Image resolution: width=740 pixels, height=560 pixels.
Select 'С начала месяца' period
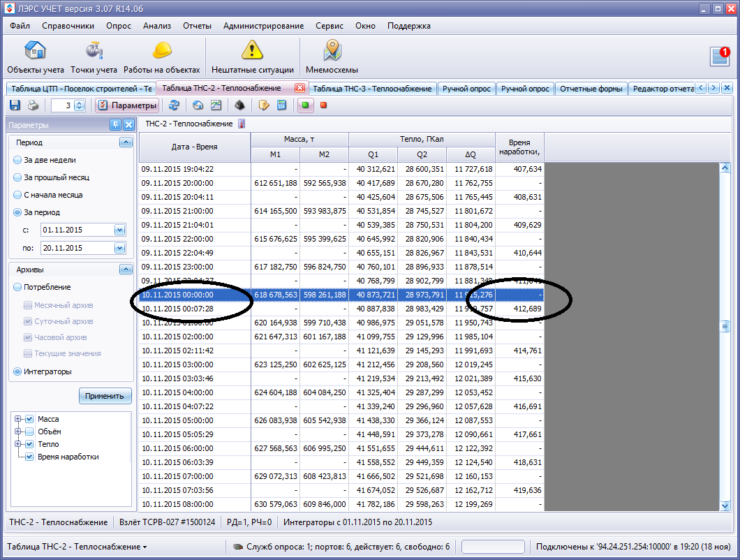pos(48,195)
